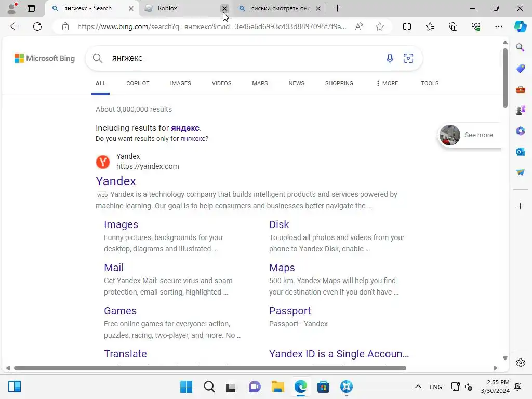Open the Yandex Disk sublink
Viewport: 532px width, 399px height.
tap(279, 224)
